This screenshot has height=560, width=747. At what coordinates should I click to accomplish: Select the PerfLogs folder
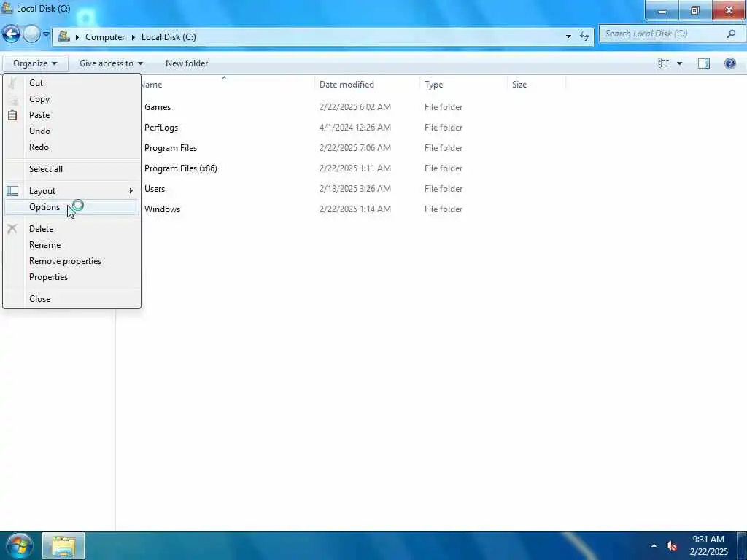(161, 128)
